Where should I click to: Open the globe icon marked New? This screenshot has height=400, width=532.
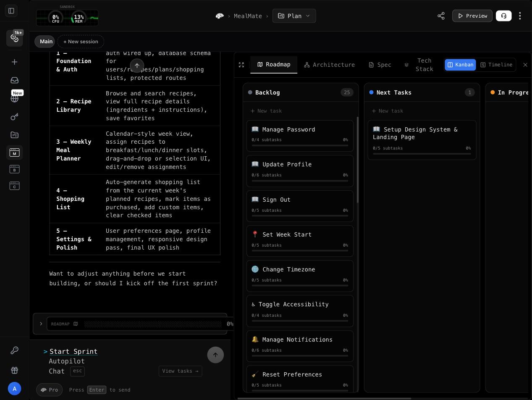pos(15,98)
